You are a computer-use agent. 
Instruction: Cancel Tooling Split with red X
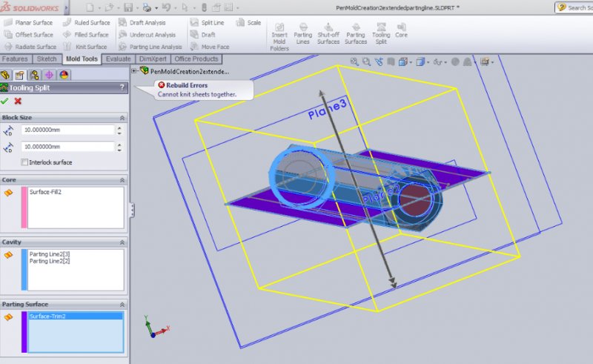pos(18,101)
